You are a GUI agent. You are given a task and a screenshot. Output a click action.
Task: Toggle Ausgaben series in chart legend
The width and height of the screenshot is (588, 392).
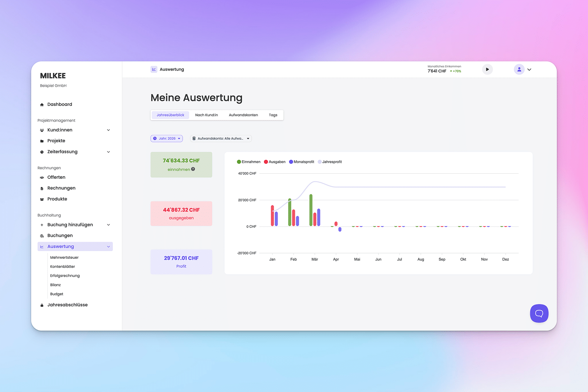click(275, 162)
